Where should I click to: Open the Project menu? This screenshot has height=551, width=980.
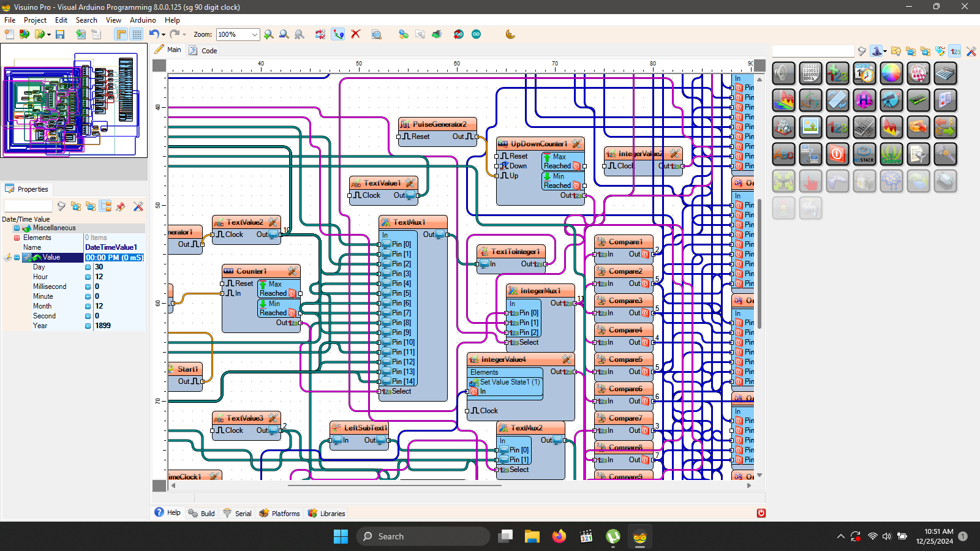[35, 20]
